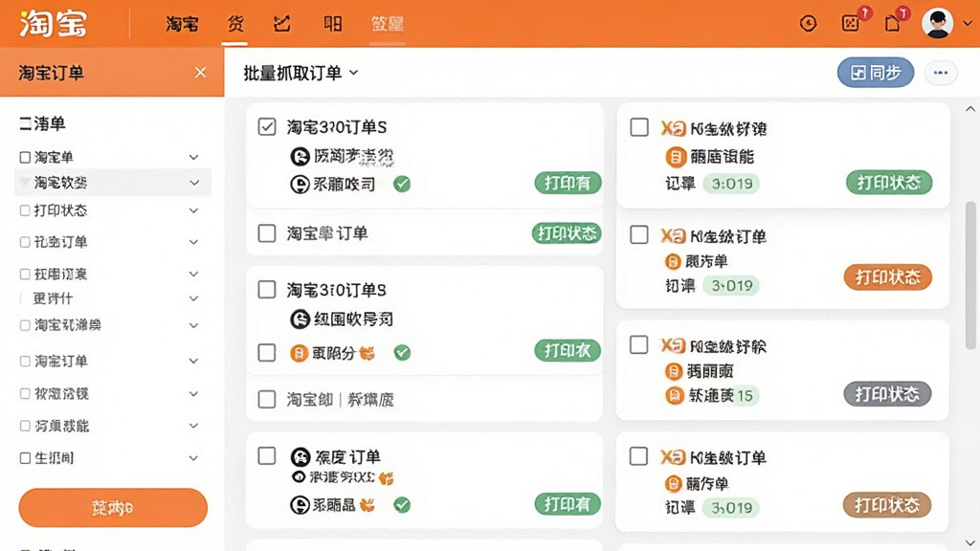Open the three-dot more options button
This screenshot has height=551, width=980.
[x=941, y=73]
